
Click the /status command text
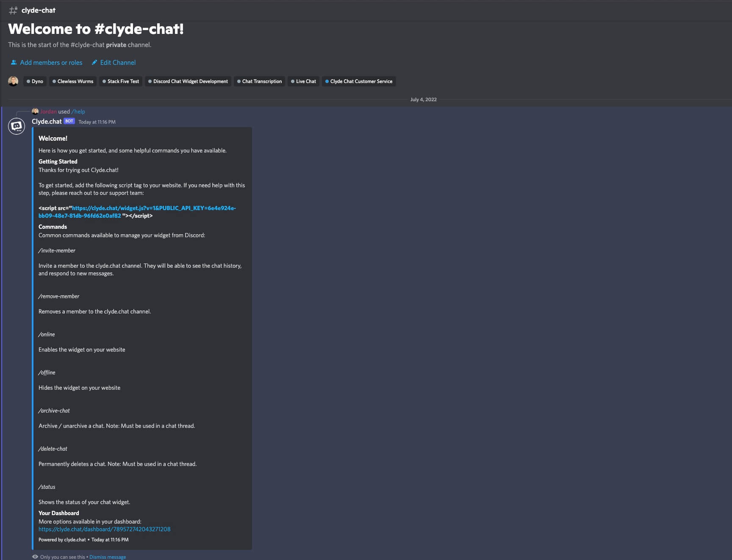47,487
